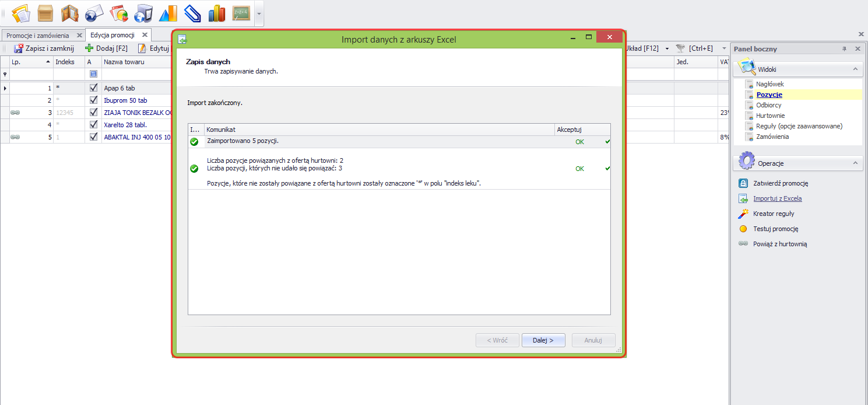Uncheck the checkbox for Apap 6 tab
The width and height of the screenshot is (868, 405).
point(93,88)
